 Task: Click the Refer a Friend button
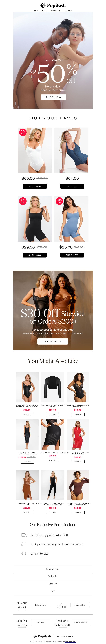pos(41,605)
